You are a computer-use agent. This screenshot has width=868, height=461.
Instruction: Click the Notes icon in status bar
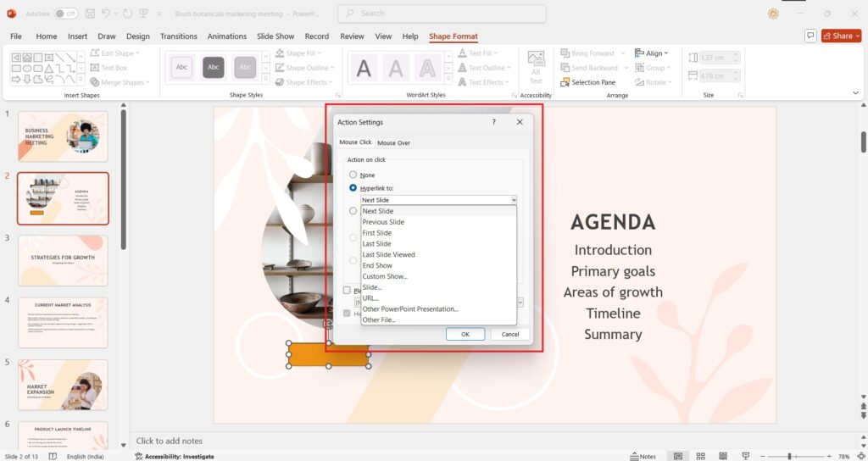coord(643,456)
